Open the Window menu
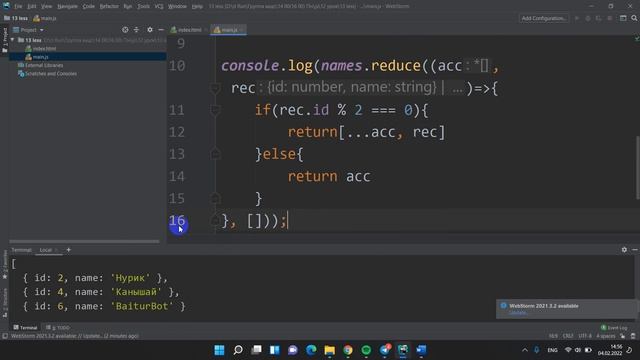Viewport: 640px width, 360px height. coord(177,7)
